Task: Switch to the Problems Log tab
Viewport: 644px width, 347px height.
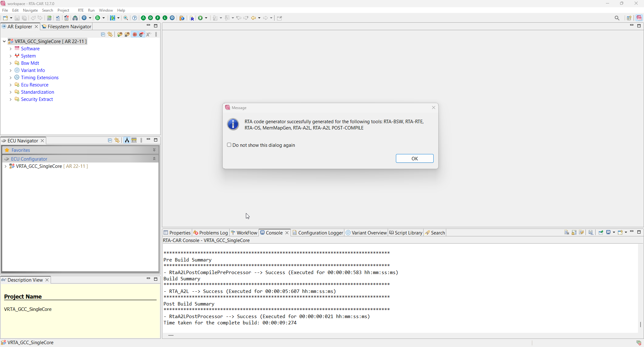Action: (210, 233)
